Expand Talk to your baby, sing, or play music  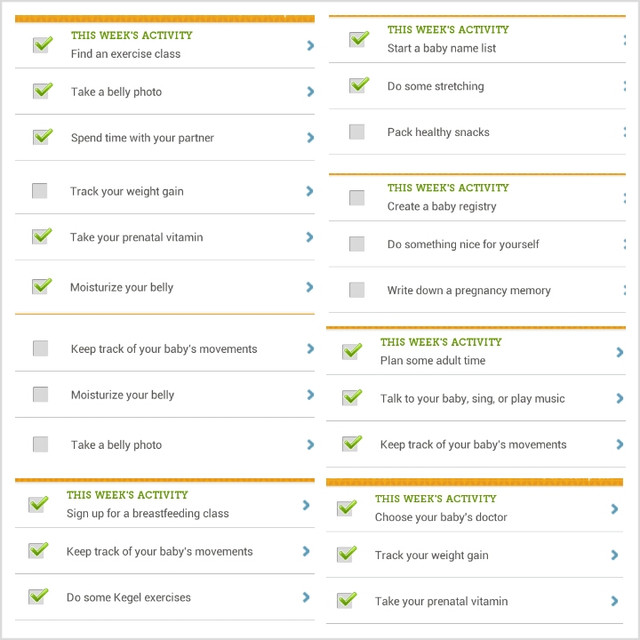620,398
